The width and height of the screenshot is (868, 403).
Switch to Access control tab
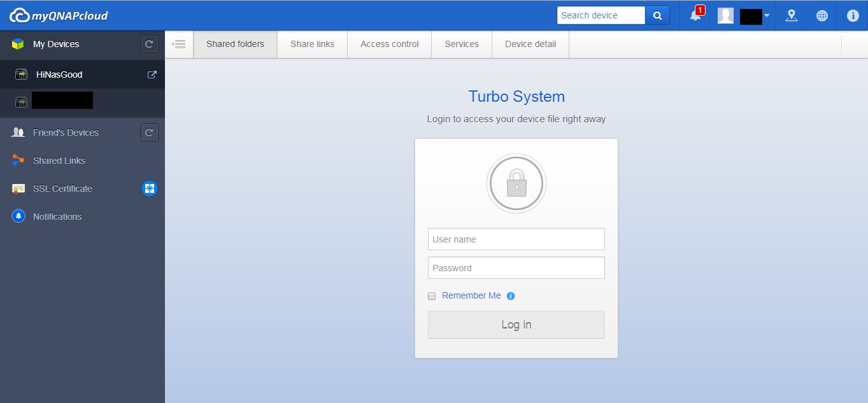(390, 44)
